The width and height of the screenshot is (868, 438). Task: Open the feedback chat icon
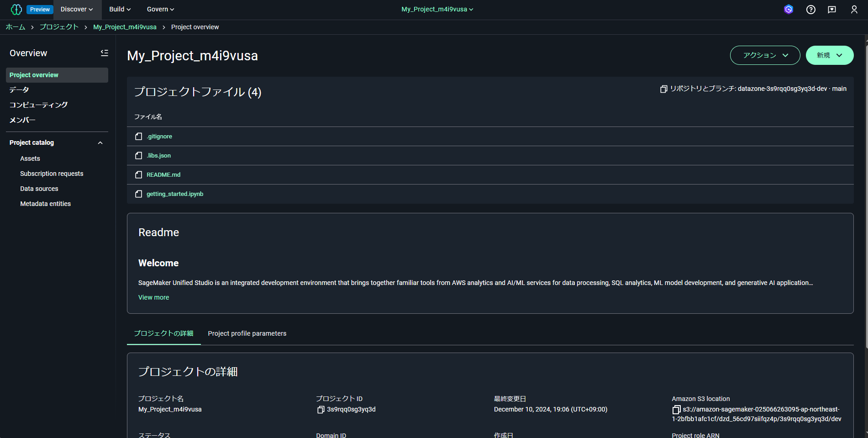[832, 10]
